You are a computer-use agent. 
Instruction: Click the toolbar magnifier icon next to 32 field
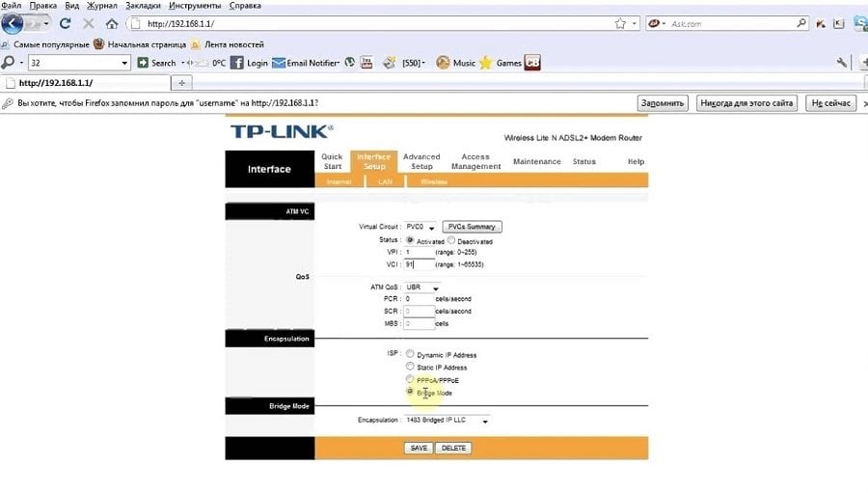pyautogui.click(x=8, y=63)
